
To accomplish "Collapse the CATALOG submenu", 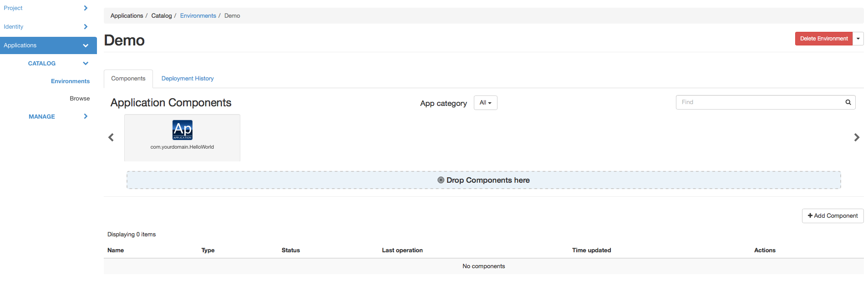I will click(x=86, y=64).
